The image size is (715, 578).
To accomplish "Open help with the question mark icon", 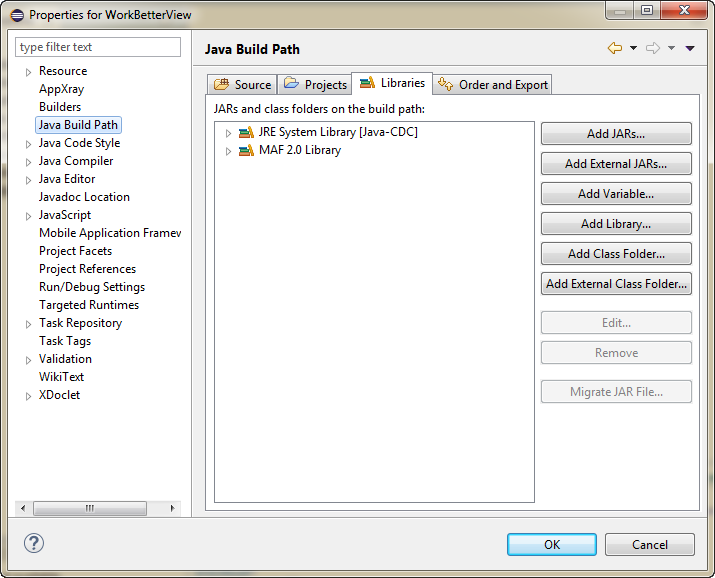I will click(34, 543).
